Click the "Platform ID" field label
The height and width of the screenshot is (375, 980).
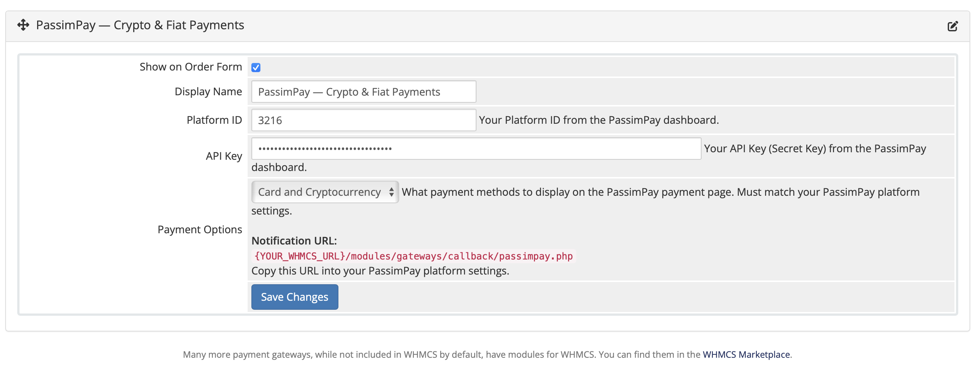click(x=214, y=120)
